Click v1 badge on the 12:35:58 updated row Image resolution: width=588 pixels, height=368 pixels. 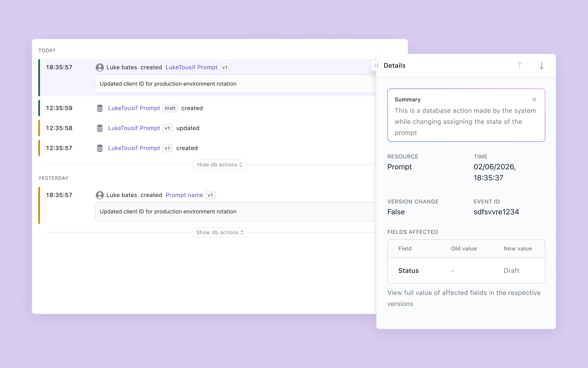click(x=167, y=128)
